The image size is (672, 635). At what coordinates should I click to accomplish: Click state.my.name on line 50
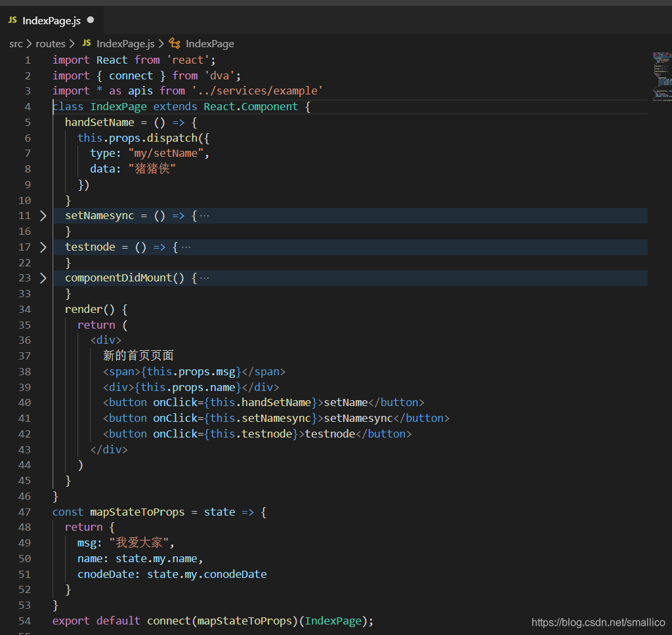coord(156,559)
